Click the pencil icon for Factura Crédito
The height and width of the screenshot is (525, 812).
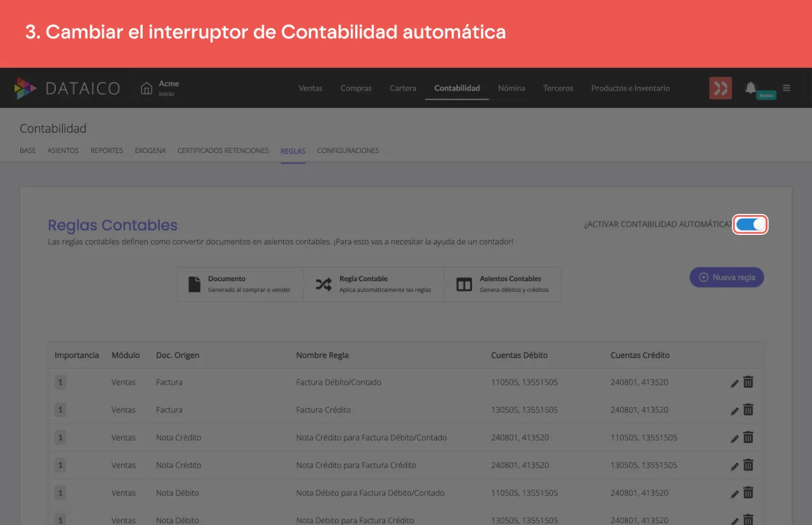pos(735,410)
